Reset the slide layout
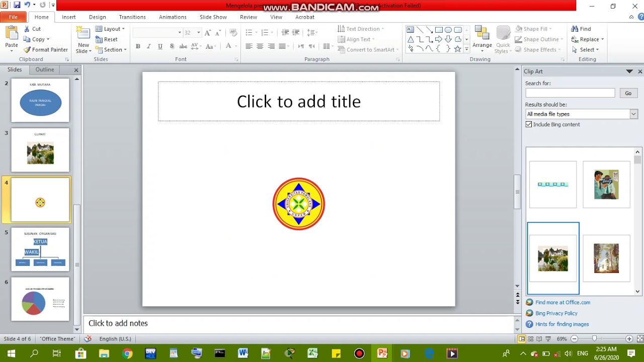The image size is (644, 362). [x=107, y=39]
